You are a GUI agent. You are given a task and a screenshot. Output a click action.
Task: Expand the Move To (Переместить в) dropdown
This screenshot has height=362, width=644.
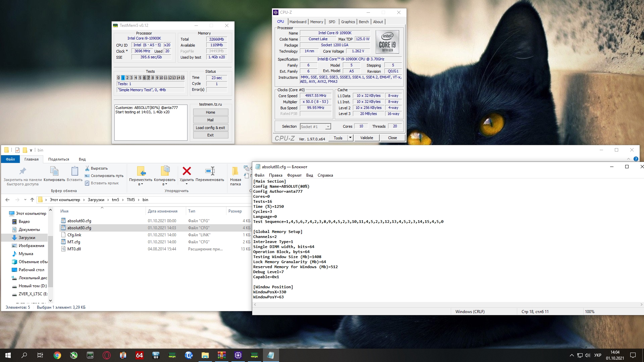(x=141, y=184)
